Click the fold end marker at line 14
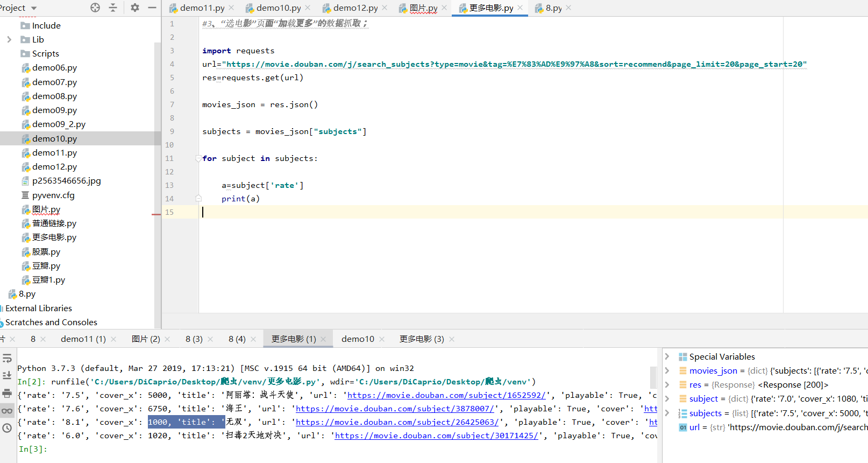 click(x=198, y=199)
